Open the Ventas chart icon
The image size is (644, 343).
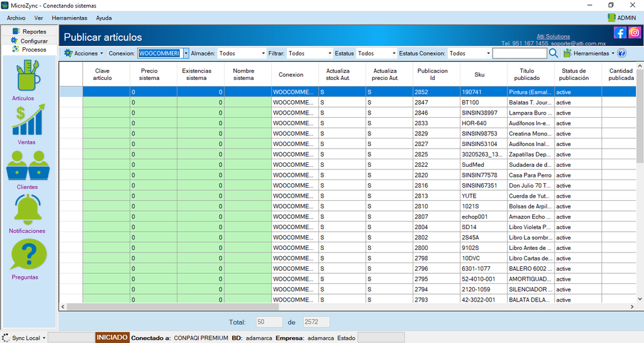(x=28, y=120)
